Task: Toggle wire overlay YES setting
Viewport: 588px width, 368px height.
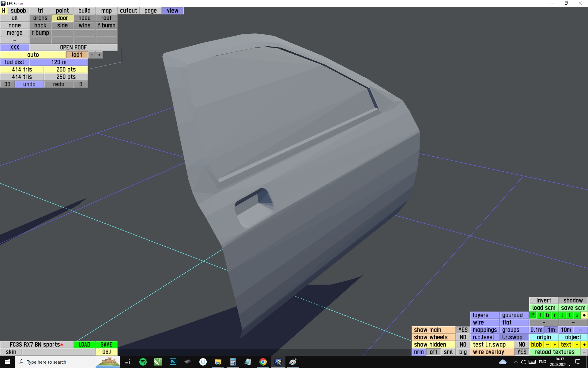Action: point(522,352)
